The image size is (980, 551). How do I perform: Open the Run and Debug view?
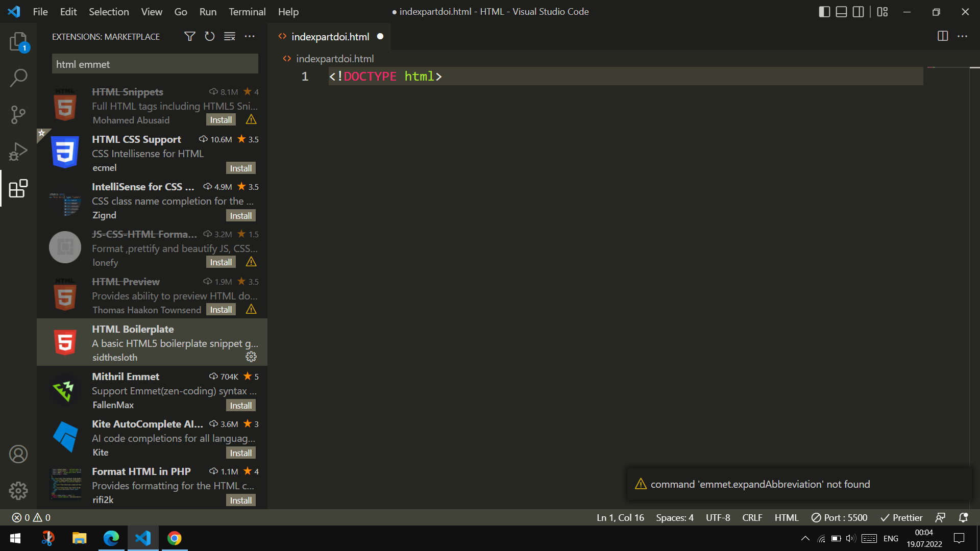(18, 151)
